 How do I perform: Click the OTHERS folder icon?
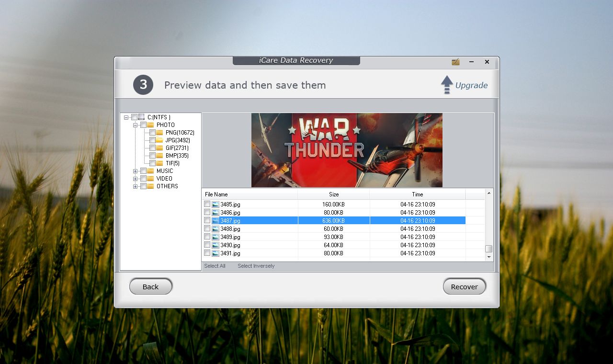click(x=150, y=186)
